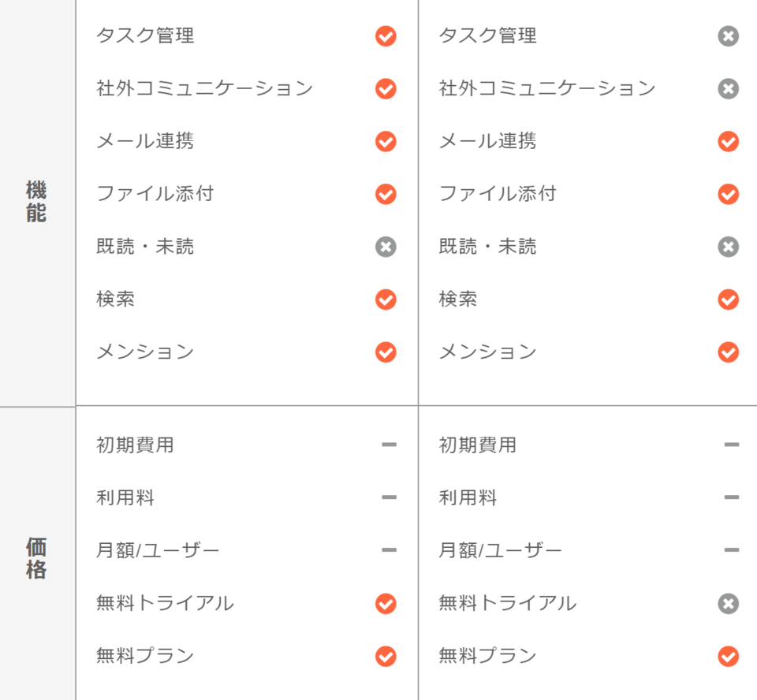Image resolution: width=757 pixels, height=700 pixels.
Task: Click the 無料プラン label in the left column
Action: [145, 656]
